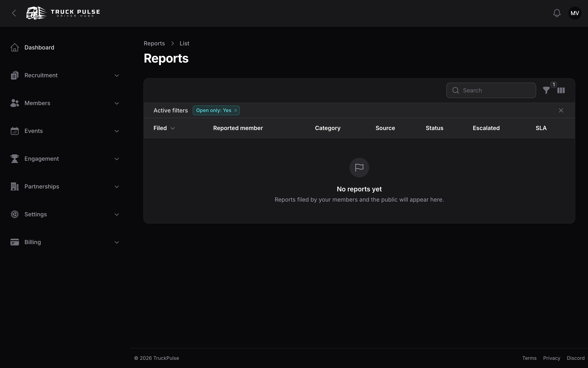Open the Privacy footer link
The width and height of the screenshot is (588, 368).
pos(551,358)
